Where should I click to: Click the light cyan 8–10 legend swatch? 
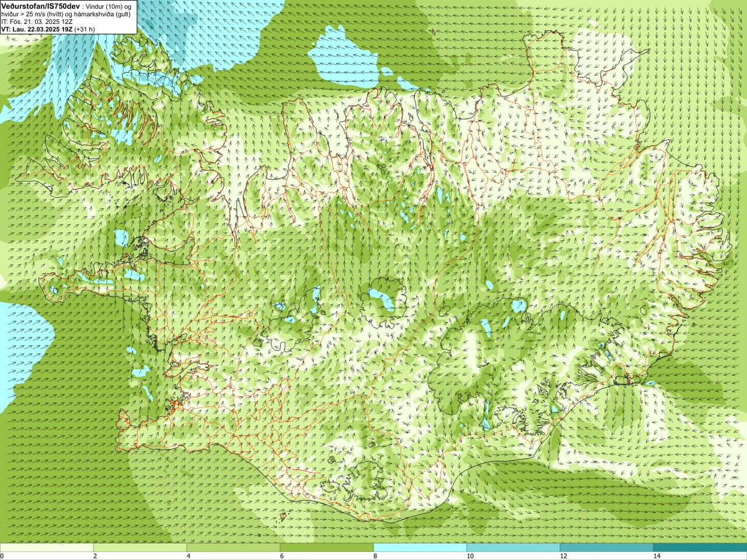pyautogui.click(x=420, y=548)
